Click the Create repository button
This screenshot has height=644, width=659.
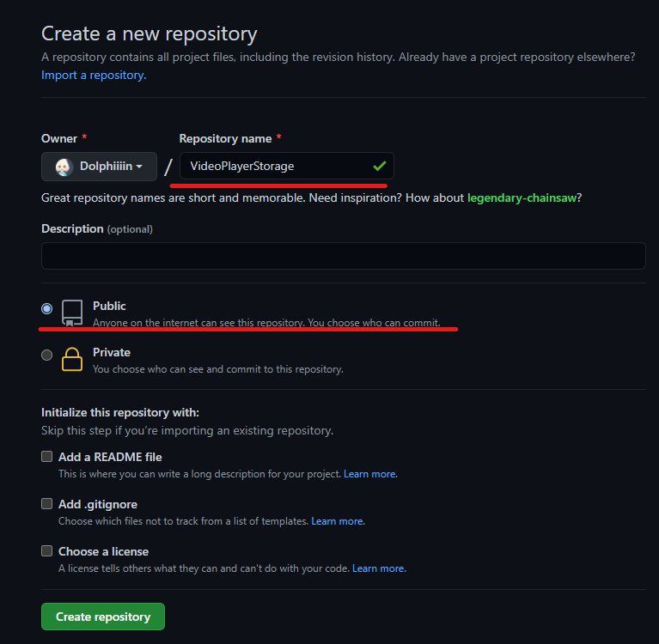click(x=103, y=617)
